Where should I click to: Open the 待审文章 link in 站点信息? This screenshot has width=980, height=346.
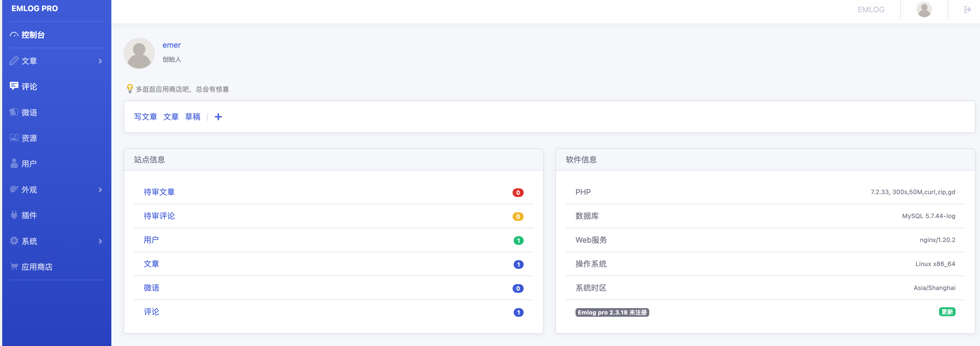pos(159,192)
